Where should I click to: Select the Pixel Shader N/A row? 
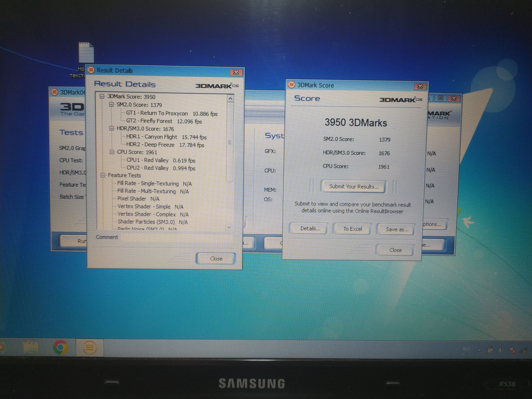coord(138,199)
